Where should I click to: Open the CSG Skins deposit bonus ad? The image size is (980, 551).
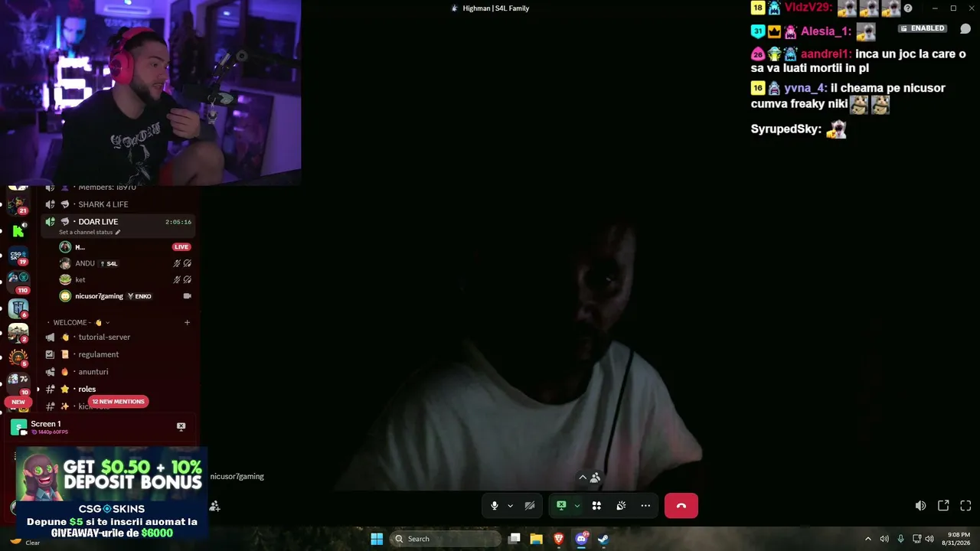(x=112, y=494)
